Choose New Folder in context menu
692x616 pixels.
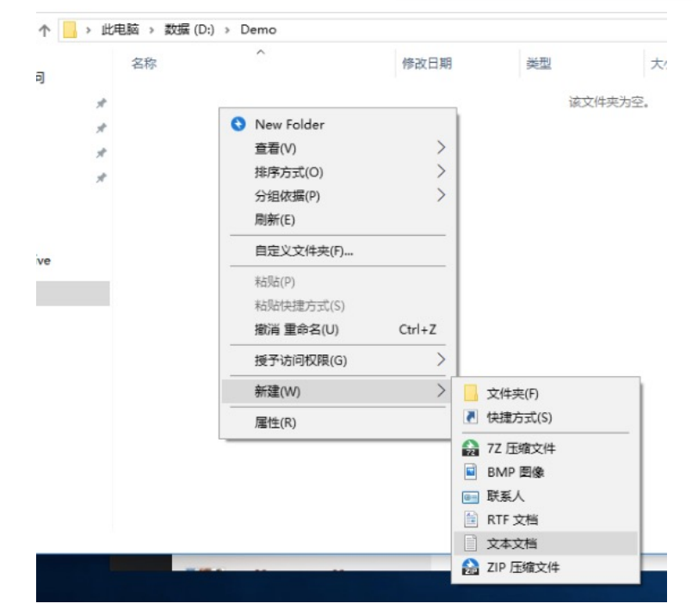point(337,125)
